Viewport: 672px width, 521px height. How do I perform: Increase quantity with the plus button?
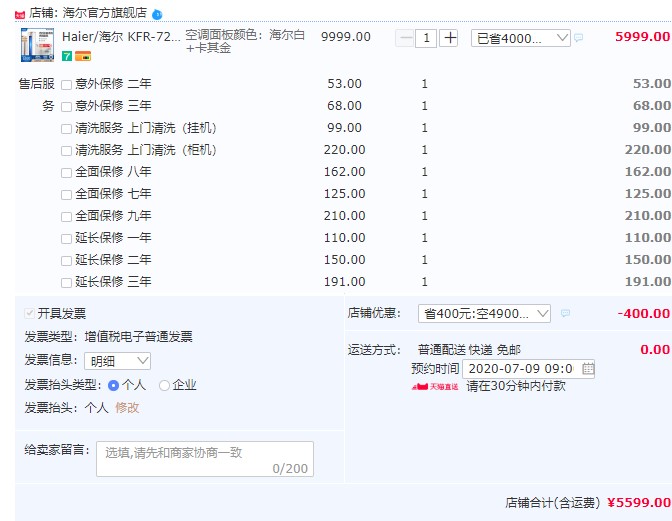[x=449, y=38]
